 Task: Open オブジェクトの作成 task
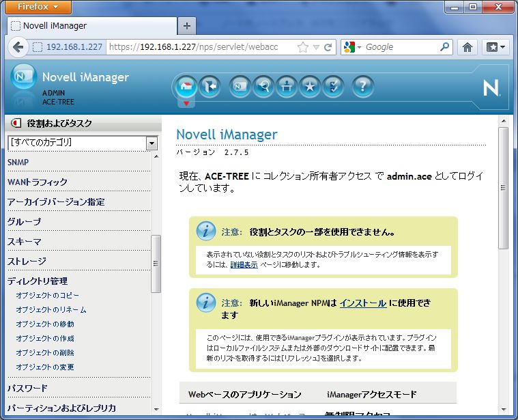click(45, 338)
